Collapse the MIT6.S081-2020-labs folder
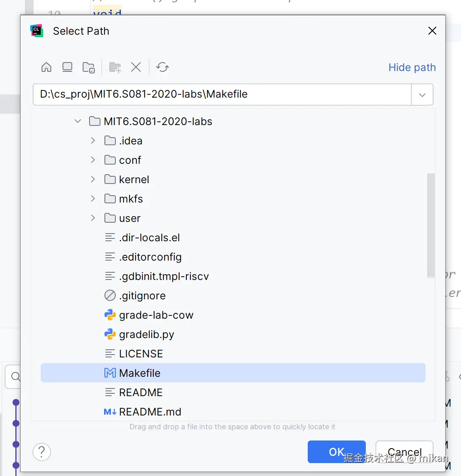The width and height of the screenshot is (461, 476). 78,121
